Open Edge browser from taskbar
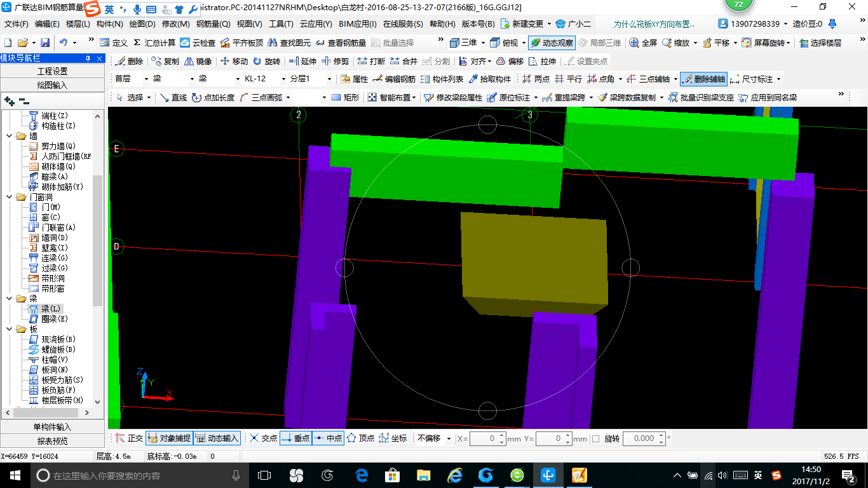 (362, 475)
